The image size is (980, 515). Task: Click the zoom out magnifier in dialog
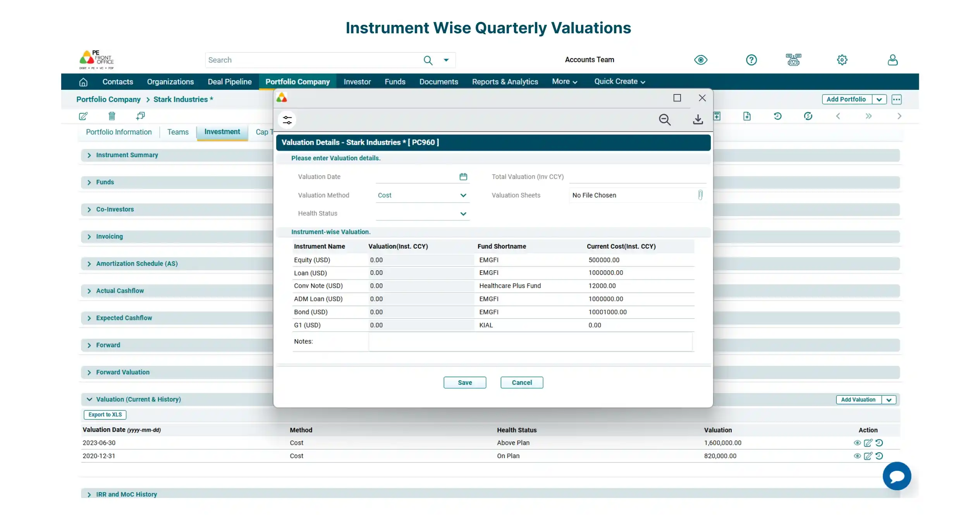(665, 120)
